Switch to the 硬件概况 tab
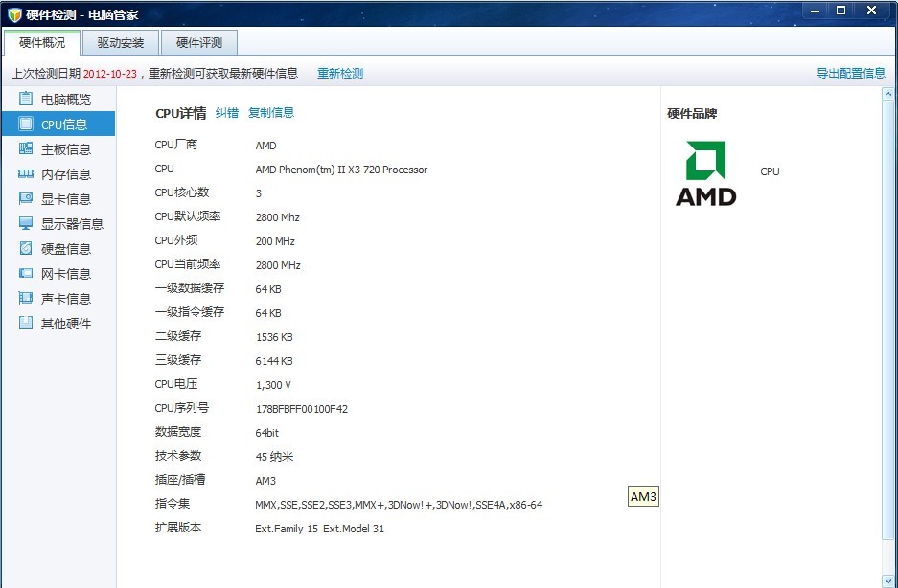The width and height of the screenshot is (898, 588). pos(42,42)
